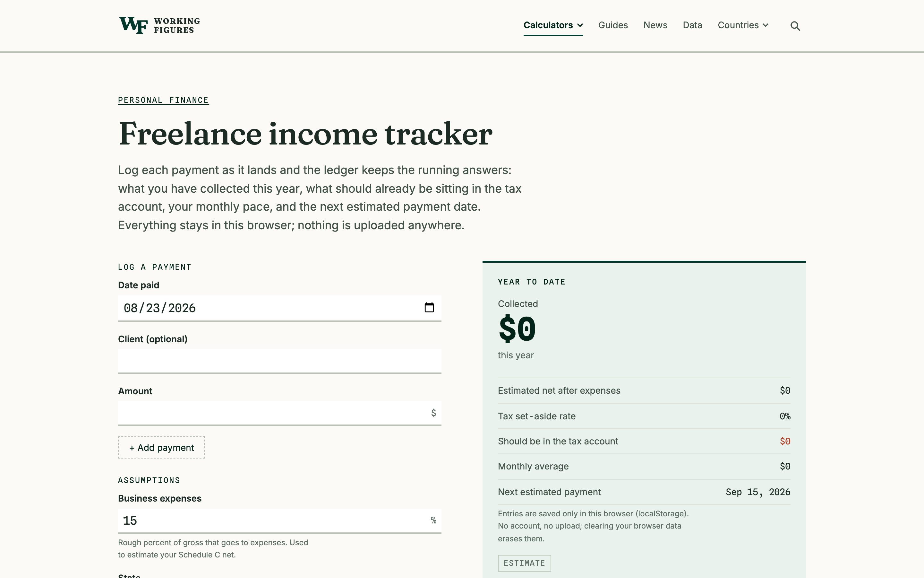
Task: Click the Tax set-aside rate 0% value
Action: pos(785,416)
